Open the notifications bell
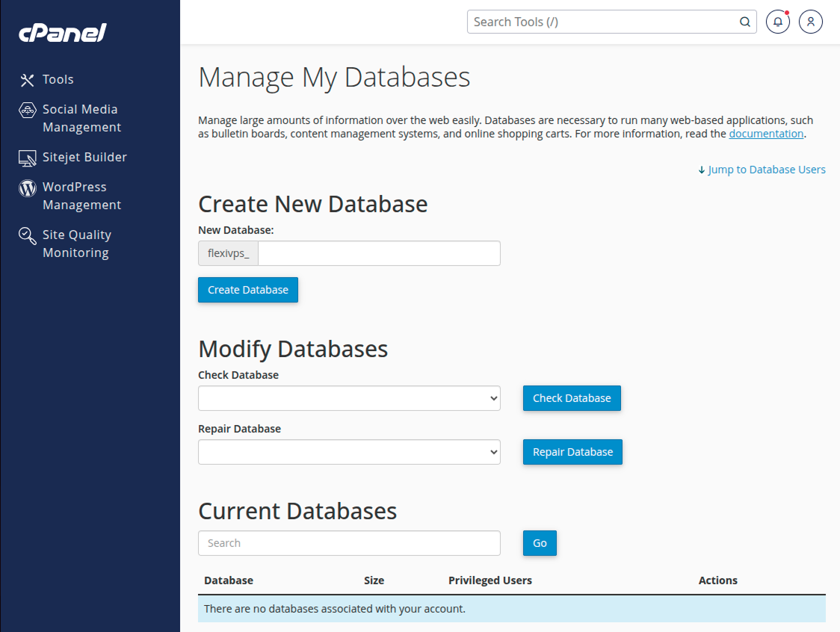 click(778, 22)
